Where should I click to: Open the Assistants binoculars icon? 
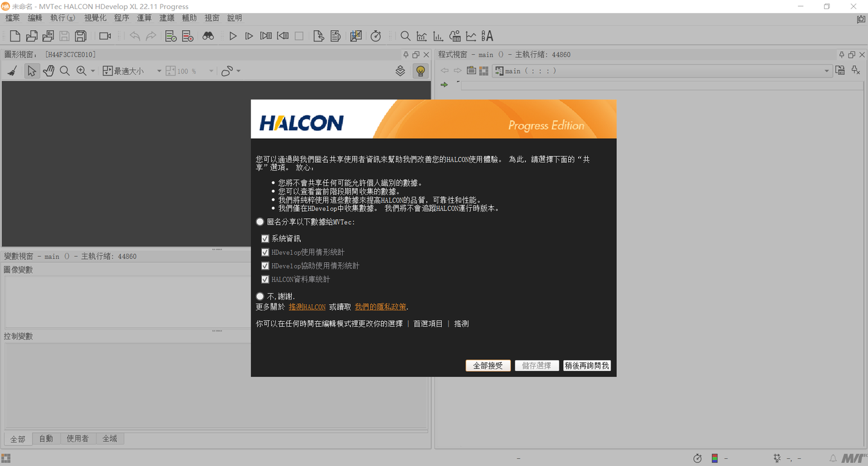pyautogui.click(x=208, y=36)
